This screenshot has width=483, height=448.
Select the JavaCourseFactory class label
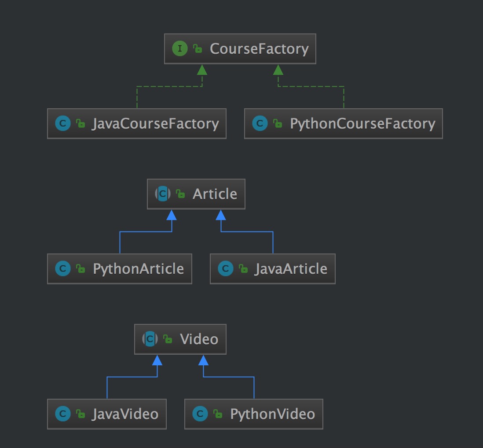(x=155, y=124)
